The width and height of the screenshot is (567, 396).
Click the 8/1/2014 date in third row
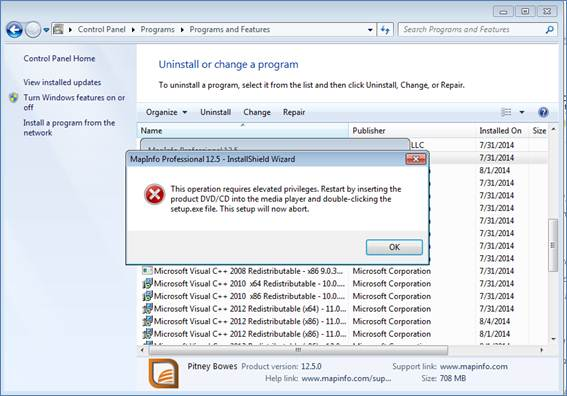pyautogui.click(x=494, y=170)
